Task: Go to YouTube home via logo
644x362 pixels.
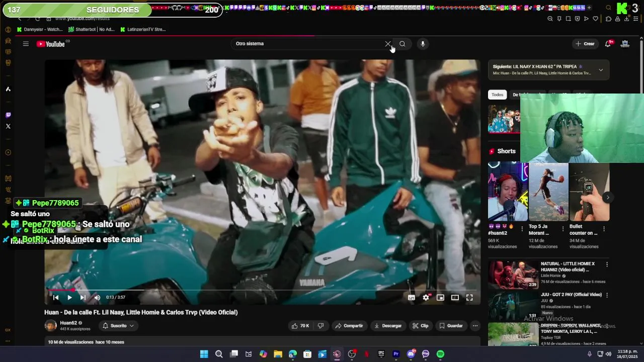Action: click(51, 44)
